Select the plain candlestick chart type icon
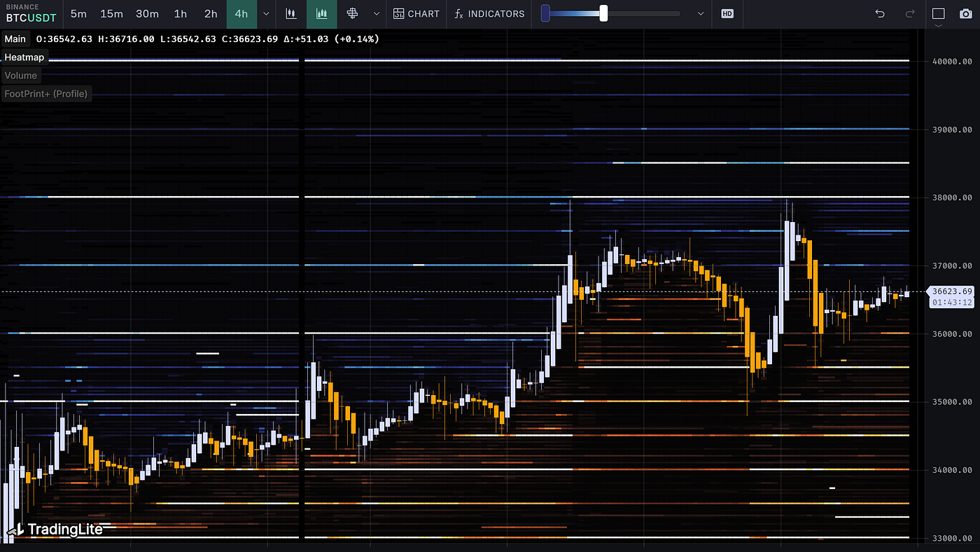Image resolution: width=980 pixels, height=552 pixels. tap(291, 14)
